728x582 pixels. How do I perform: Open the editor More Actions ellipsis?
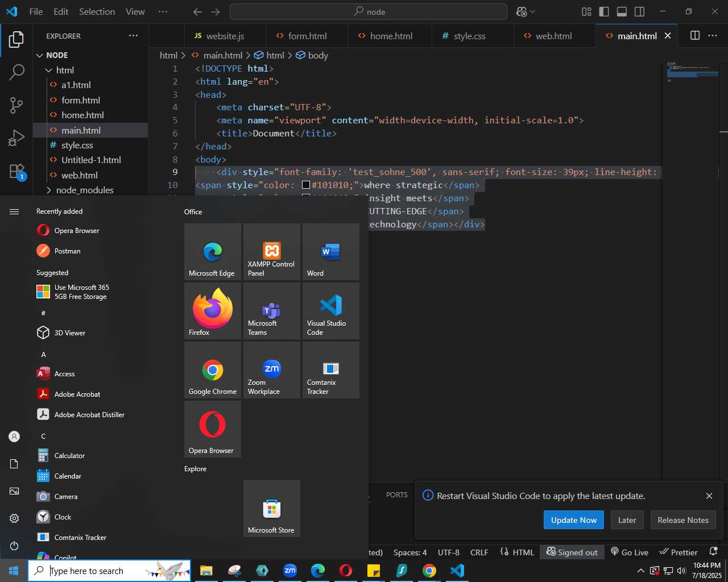pyautogui.click(x=713, y=35)
